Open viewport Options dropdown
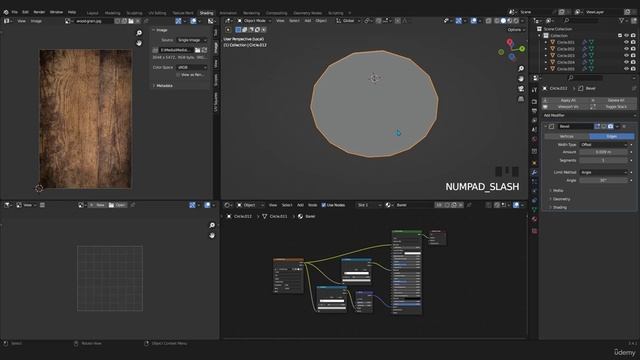 516,30
